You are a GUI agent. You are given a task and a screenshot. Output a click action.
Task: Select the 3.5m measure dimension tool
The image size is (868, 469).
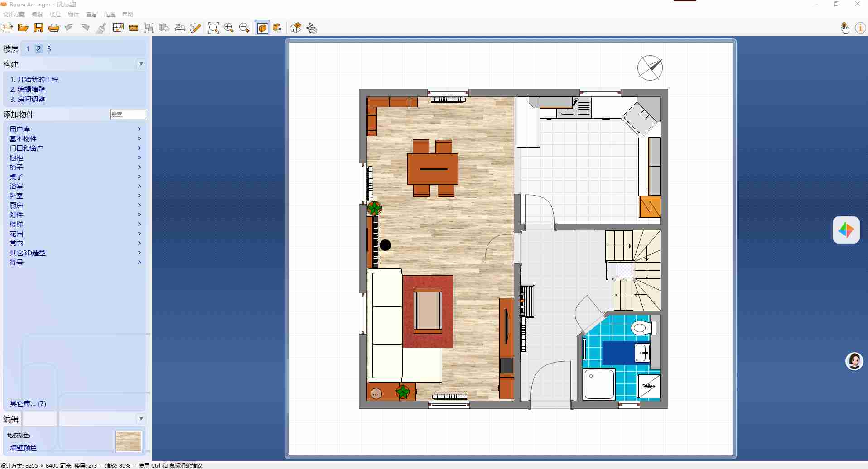(180, 28)
